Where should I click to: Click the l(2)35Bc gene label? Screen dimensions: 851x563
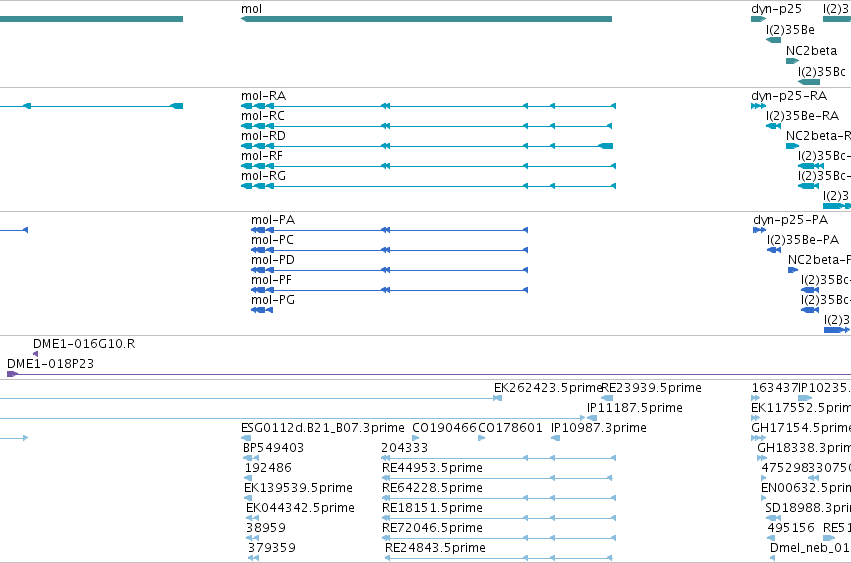(822, 72)
